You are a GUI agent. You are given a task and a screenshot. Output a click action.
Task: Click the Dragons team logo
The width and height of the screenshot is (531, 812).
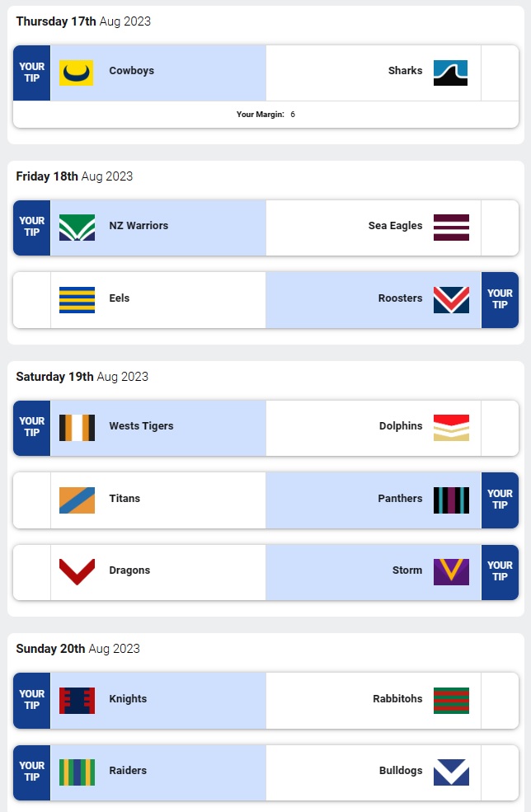tap(77, 572)
